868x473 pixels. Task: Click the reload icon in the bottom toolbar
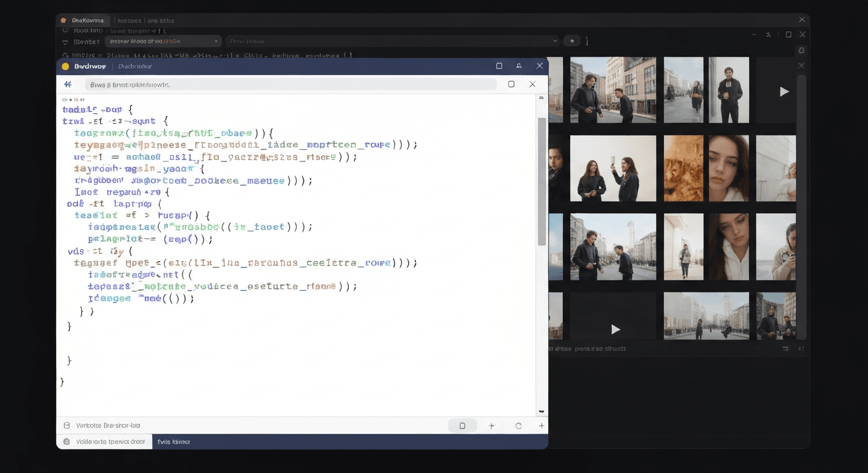[x=518, y=425]
